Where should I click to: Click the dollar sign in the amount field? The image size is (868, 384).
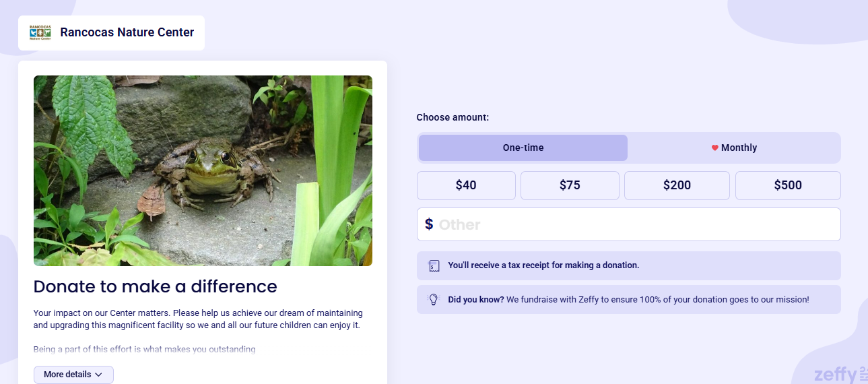click(429, 224)
